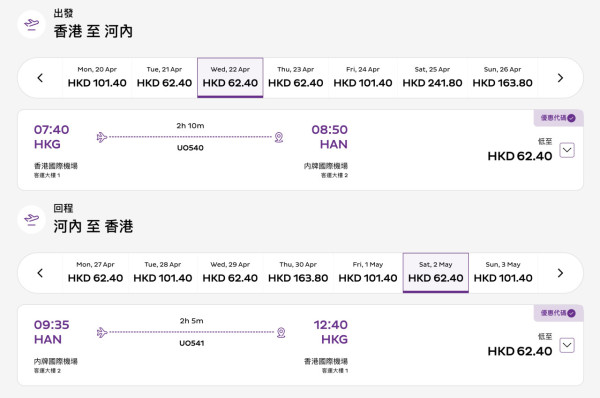Click the 香港 至 河內 heading

(93, 31)
